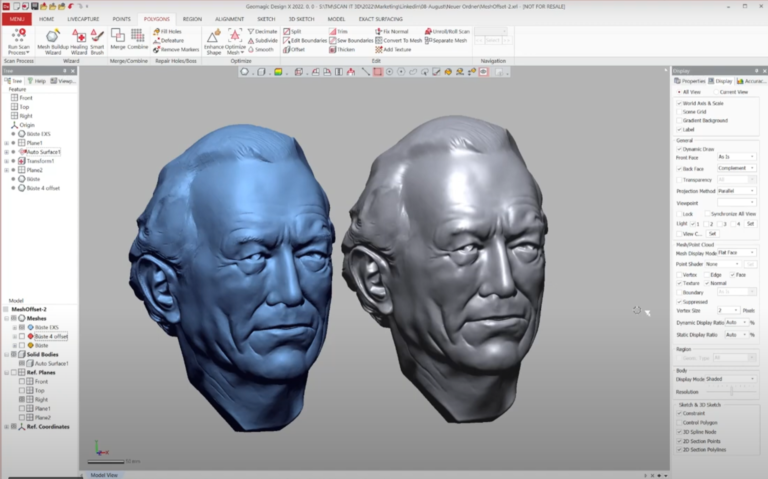The image size is (768, 479).
Task: Click the Fill Holes tool
Action: point(167,31)
